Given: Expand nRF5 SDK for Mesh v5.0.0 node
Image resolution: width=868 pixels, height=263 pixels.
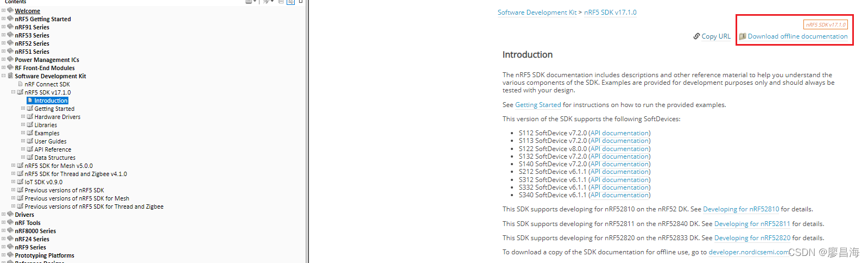Looking at the screenshot, I should click(x=14, y=165).
